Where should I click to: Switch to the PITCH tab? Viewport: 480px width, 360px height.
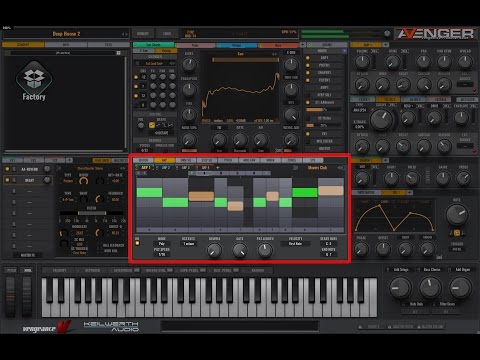coord(228,160)
